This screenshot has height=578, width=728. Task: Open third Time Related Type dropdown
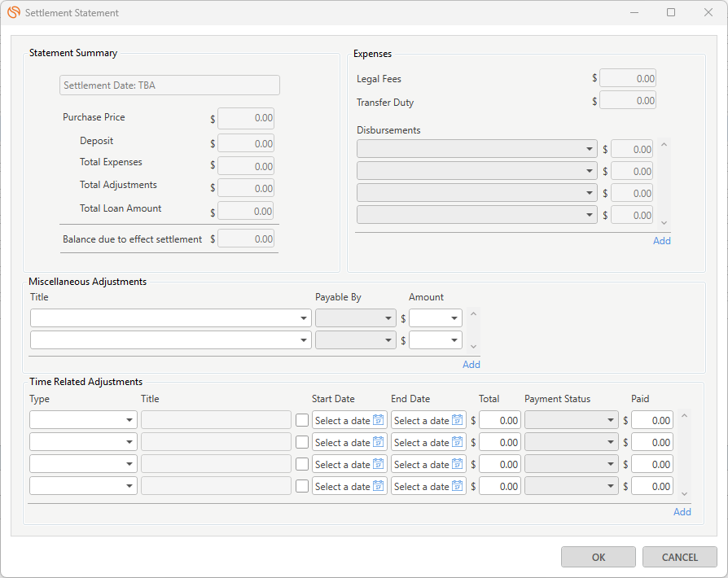click(x=83, y=464)
